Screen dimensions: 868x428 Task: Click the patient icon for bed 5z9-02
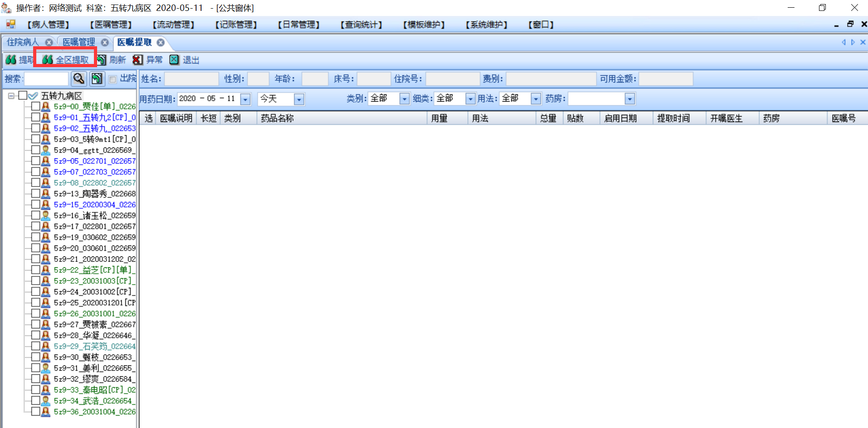click(46, 128)
